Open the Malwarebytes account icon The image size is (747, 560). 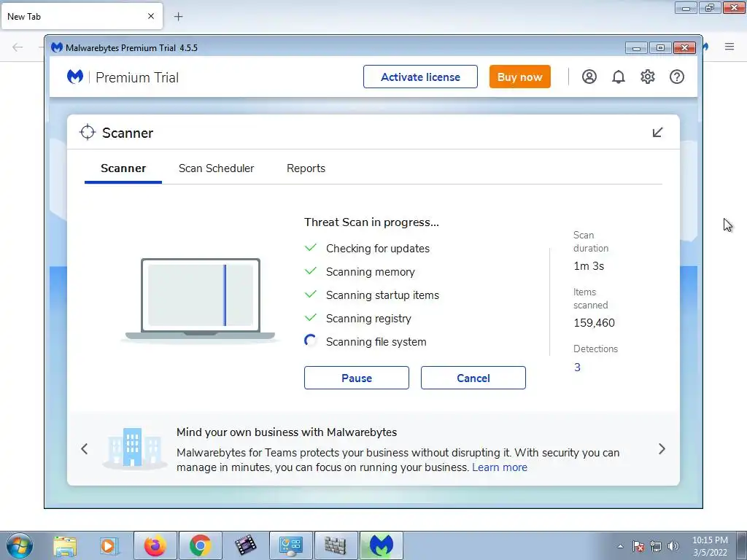click(589, 77)
